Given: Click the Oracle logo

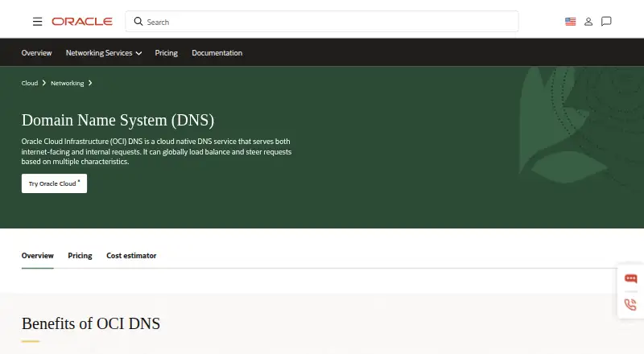Looking at the screenshot, I should click(x=82, y=22).
